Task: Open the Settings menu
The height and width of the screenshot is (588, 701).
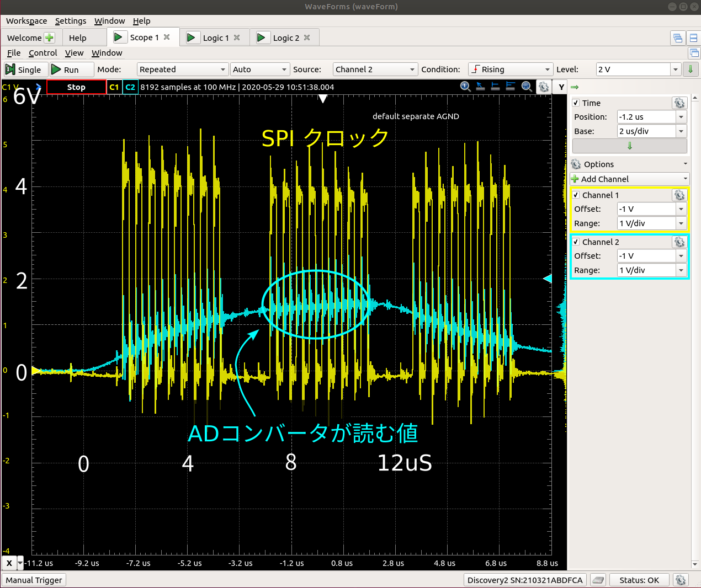Action: tap(71, 21)
